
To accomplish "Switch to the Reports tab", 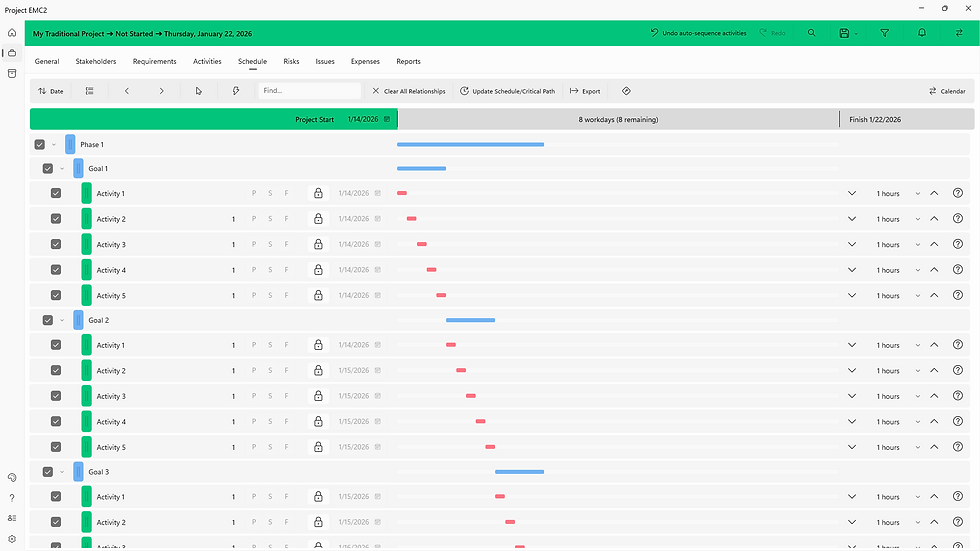I will click(408, 61).
